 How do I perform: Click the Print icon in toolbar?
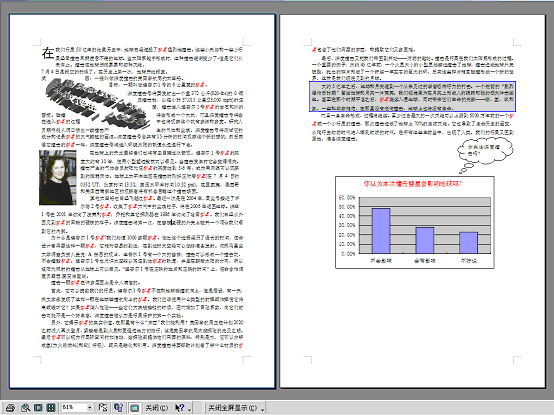click(x=10, y=408)
